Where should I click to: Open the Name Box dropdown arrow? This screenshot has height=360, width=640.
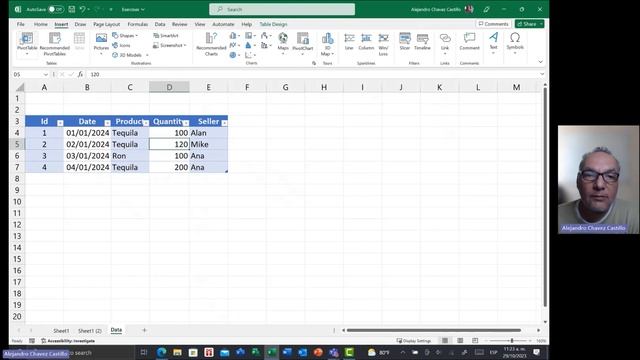(45, 74)
